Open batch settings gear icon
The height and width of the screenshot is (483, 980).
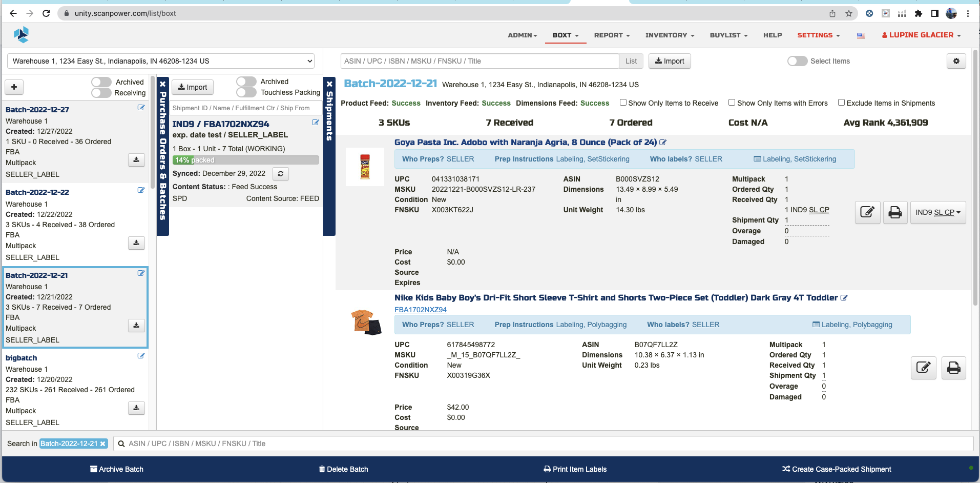[956, 61]
